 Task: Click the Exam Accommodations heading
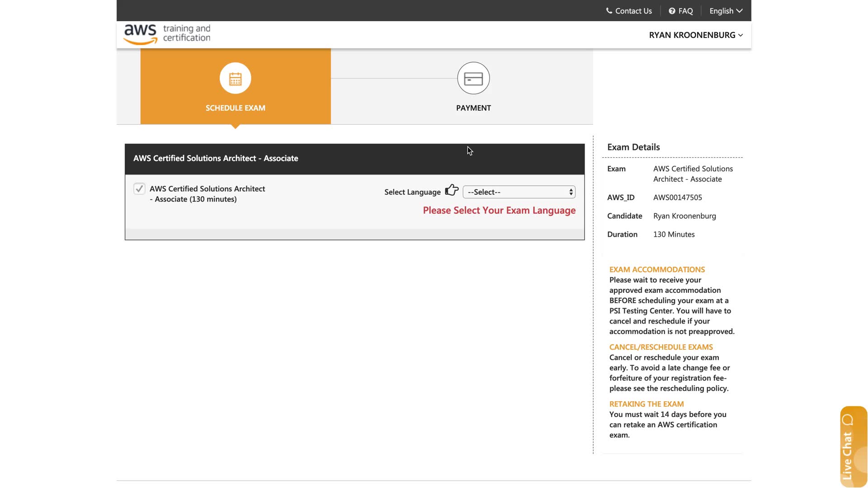[657, 270]
